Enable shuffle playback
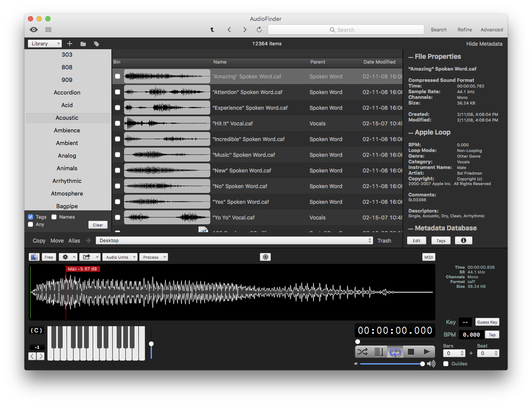The width and height of the screenshot is (532, 405). [x=363, y=352]
